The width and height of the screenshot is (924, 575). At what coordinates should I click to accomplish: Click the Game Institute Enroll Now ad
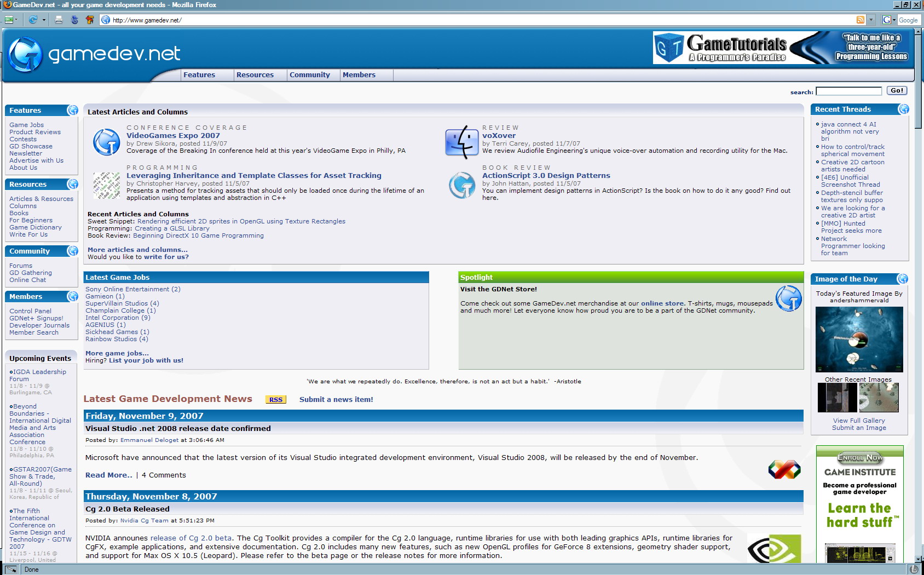(859, 504)
